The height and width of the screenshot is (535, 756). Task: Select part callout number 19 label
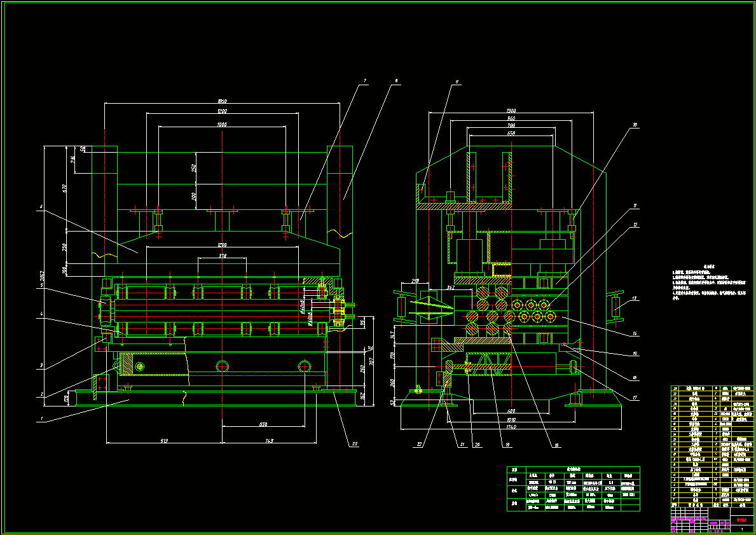pos(507,446)
